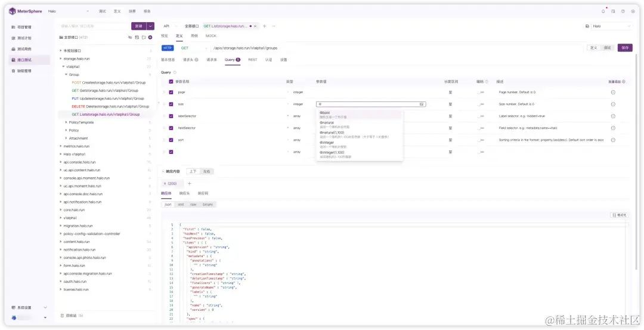This screenshot has height=330, width=644.
Task: Open the more options ellipsis next to tabs
Action: pos(274,26)
